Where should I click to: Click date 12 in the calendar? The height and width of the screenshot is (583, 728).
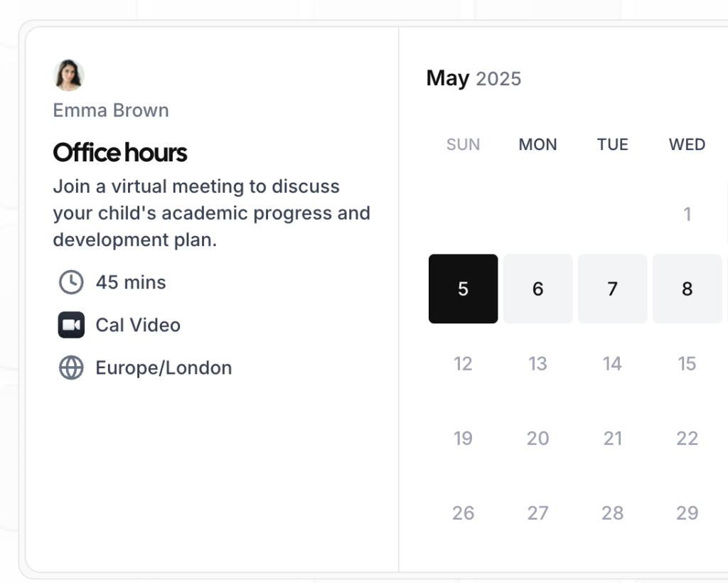click(463, 363)
